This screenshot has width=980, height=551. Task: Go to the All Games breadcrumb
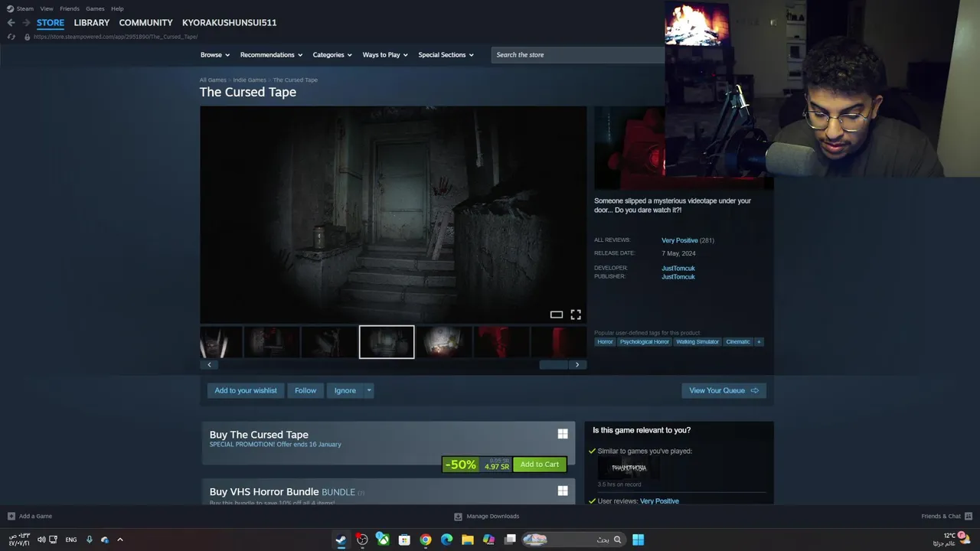point(213,80)
